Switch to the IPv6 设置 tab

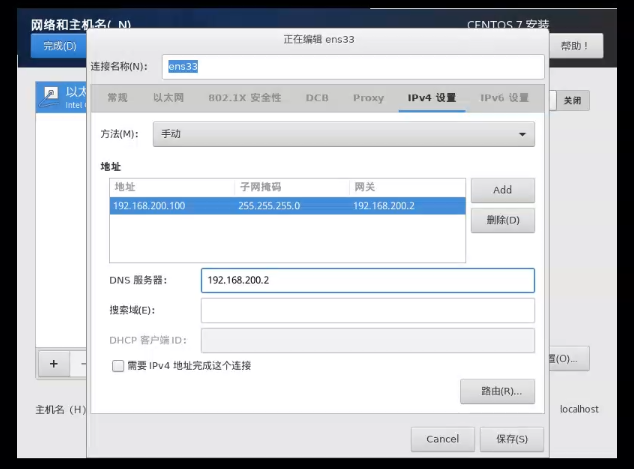coord(504,98)
